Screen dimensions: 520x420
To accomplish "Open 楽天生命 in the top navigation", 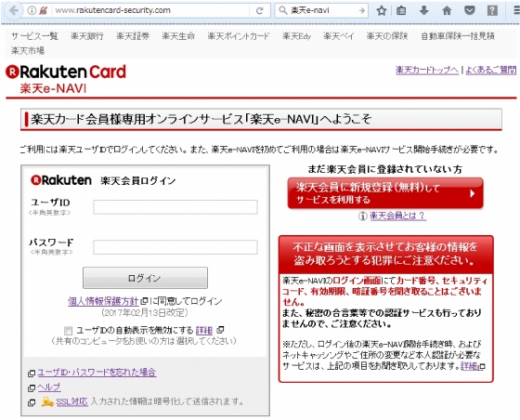I will [178, 36].
